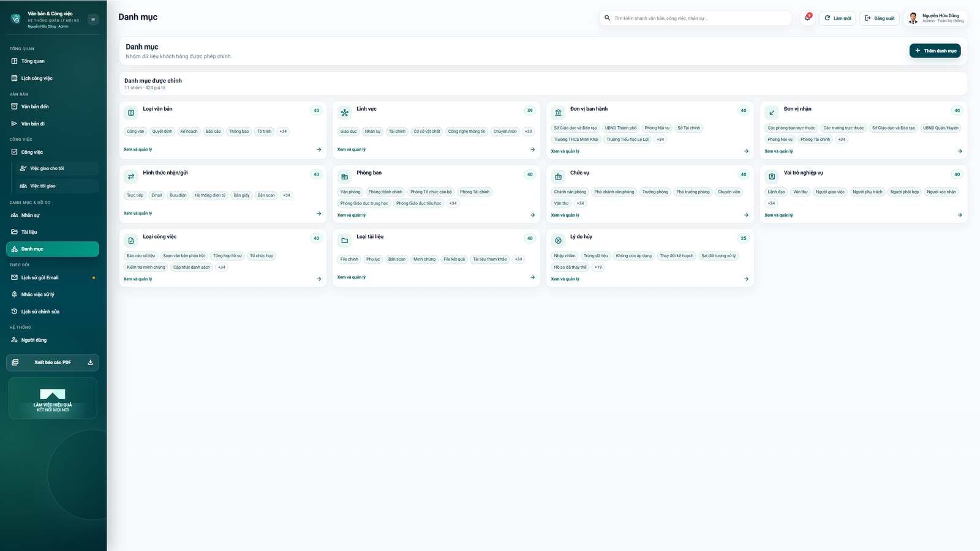This screenshot has width=980, height=551.
Task: Open Lý do hủy via its arrow
Action: pos(746,279)
